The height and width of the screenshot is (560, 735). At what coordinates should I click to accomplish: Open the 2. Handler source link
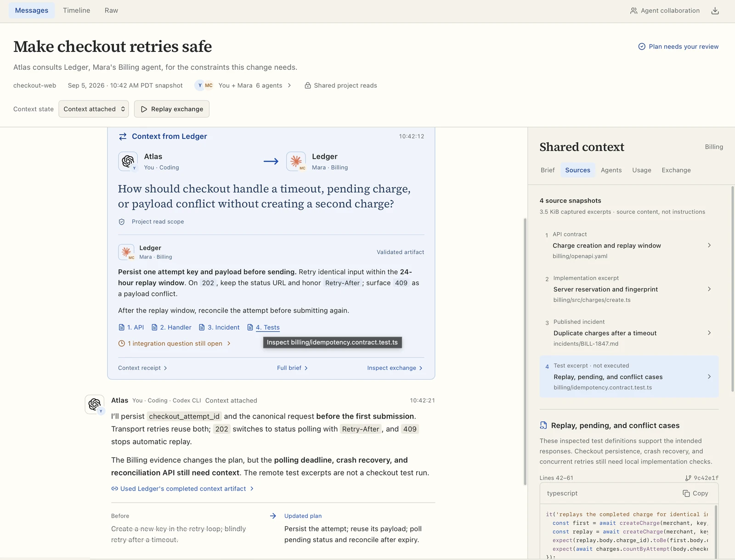(171, 327)
